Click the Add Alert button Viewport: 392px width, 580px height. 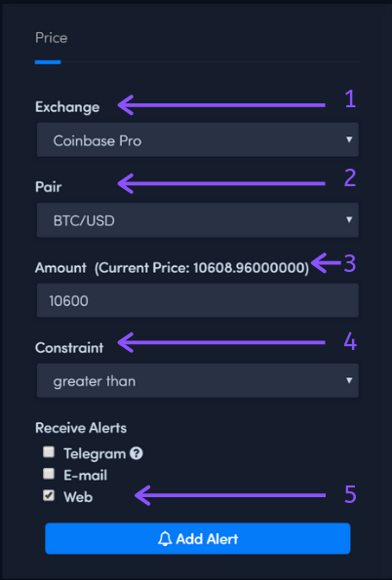[x=198, y=538]
